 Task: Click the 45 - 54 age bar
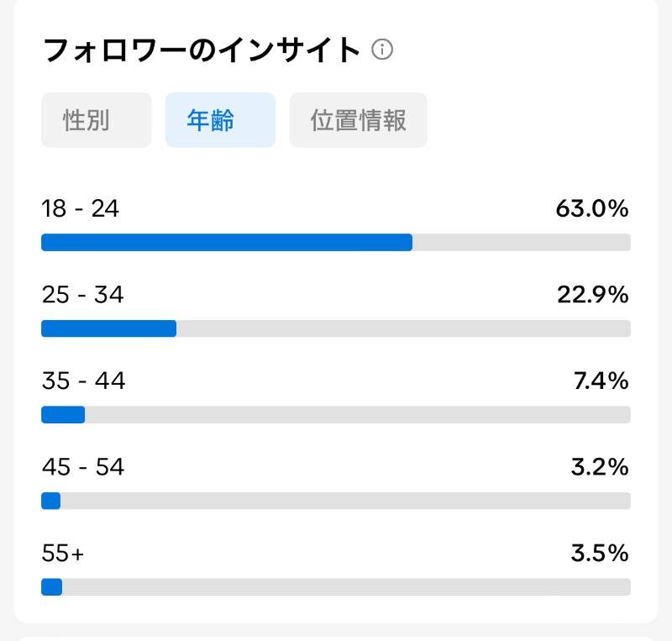pos(336,501)
